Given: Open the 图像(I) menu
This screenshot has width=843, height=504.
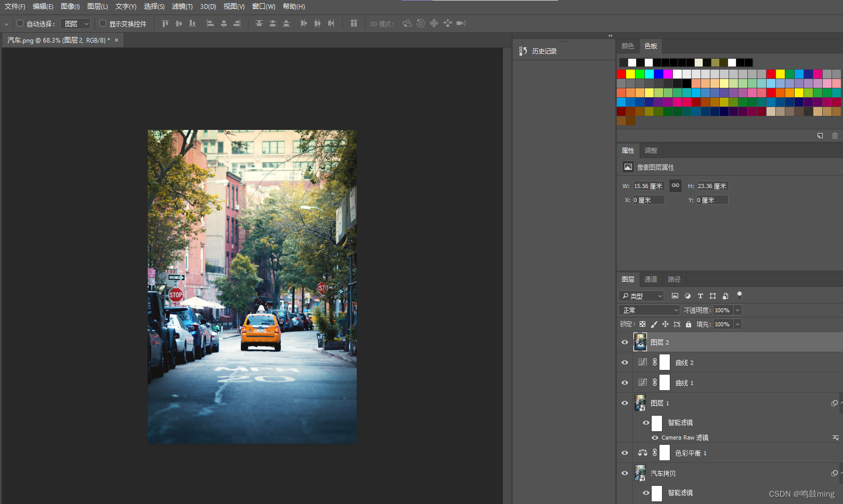Looking at the screenshot, I should click(70, 7).
